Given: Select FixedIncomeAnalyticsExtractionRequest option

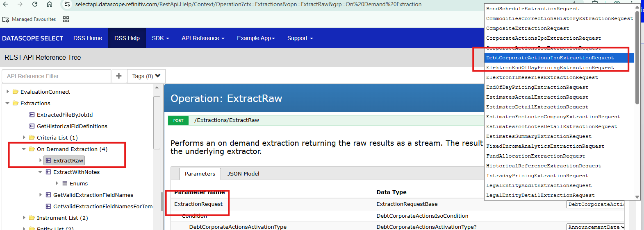Looking at the screenshot, I should click(x=560, y=146).
